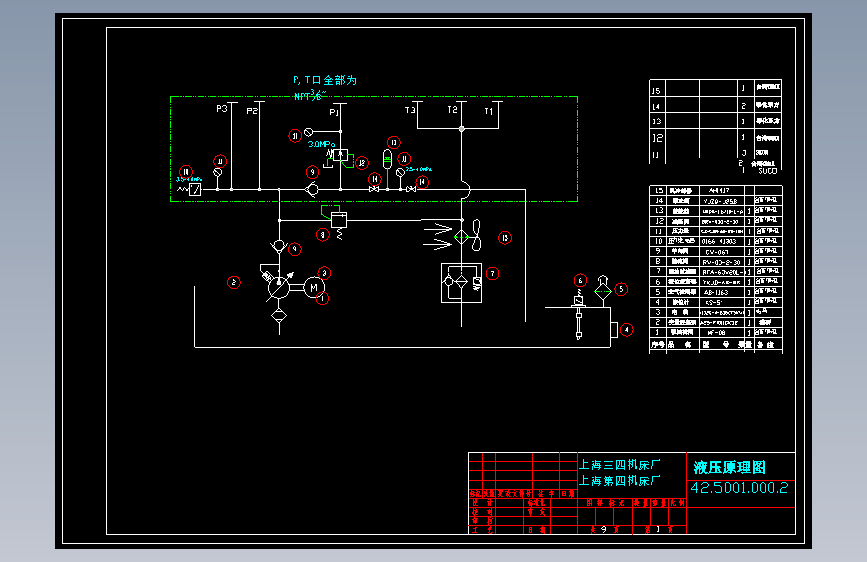Select the electric motor symbol marked M
867x562 pixels.
coord(314,288)
